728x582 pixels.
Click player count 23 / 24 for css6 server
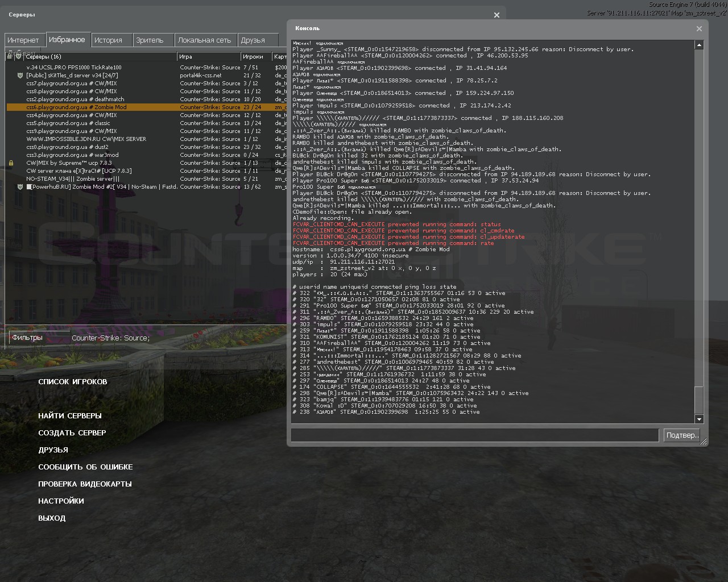[252, 107]
